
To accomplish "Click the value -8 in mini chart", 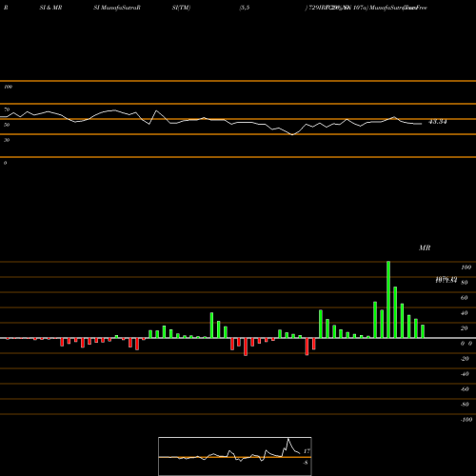I will [306, 463].
